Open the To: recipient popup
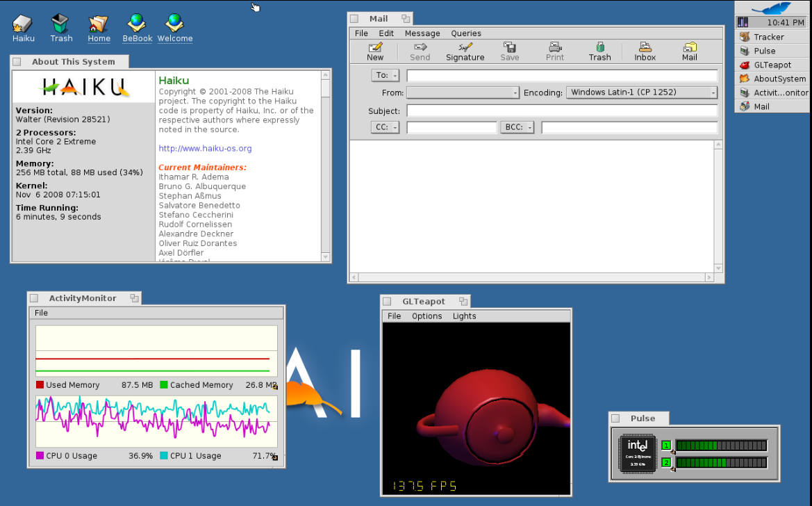The image size is (812, 506). coord(386,75)
